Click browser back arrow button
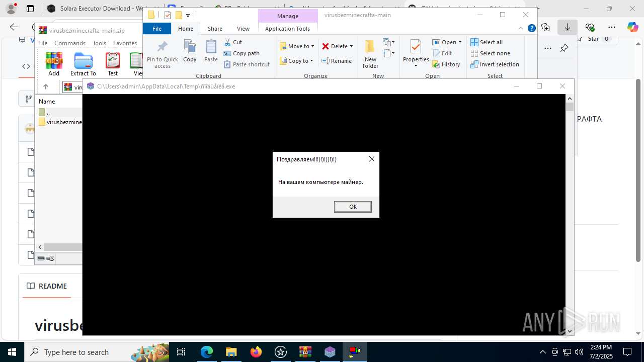This screenshot has height=362, width=644. point(14,28)
